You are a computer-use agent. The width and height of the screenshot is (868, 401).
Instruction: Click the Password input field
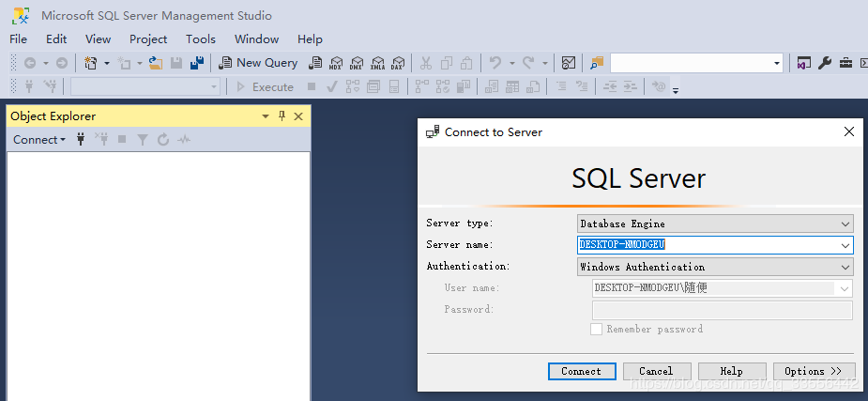[x=723, y=310]
